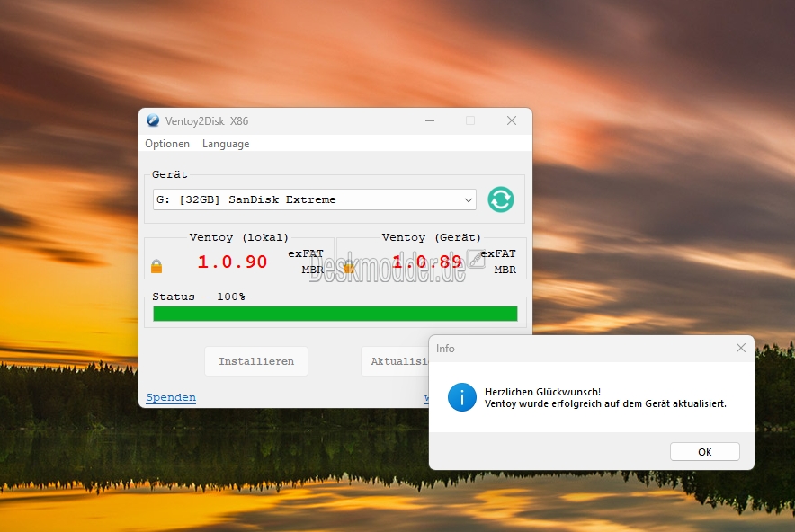795x532 pixels.
Task: Click the Ventoy2Disk app icon in the title bar
Action: coord(153,120)
